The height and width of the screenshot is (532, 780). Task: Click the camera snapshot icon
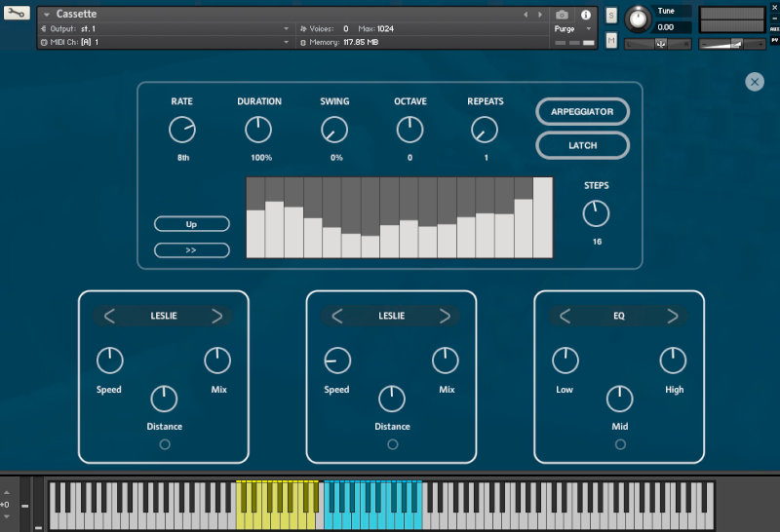[x=562, y=15]
